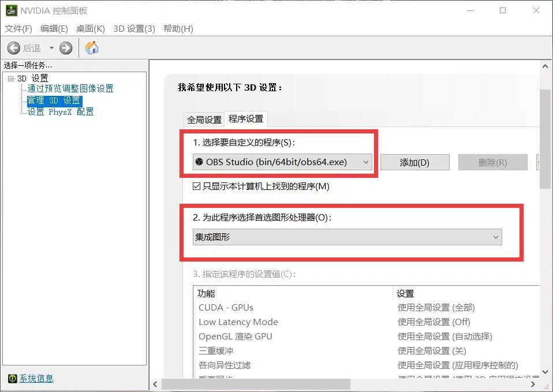
Task: Select 通过预览调整图像设置 in the task tree
Action: 70,88
